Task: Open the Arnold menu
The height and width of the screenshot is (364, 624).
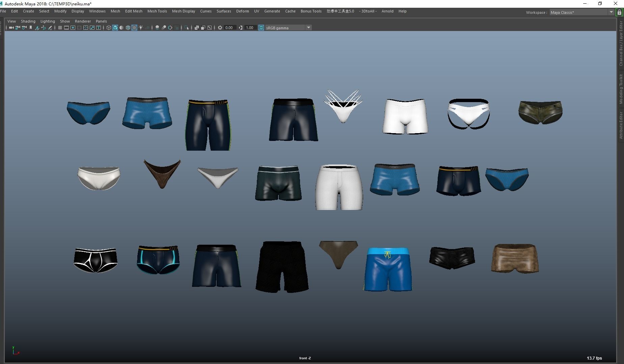Action: [x=387, y=11]
